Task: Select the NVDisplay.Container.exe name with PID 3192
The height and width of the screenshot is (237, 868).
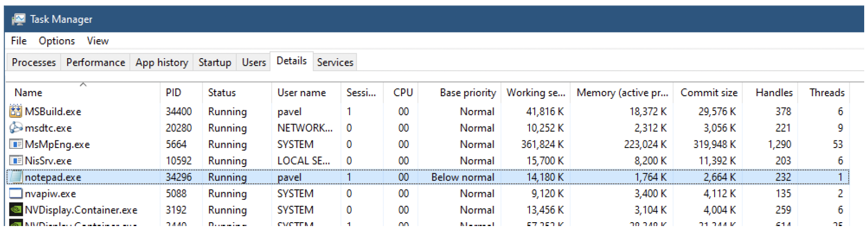Action: tap(81, 210)
